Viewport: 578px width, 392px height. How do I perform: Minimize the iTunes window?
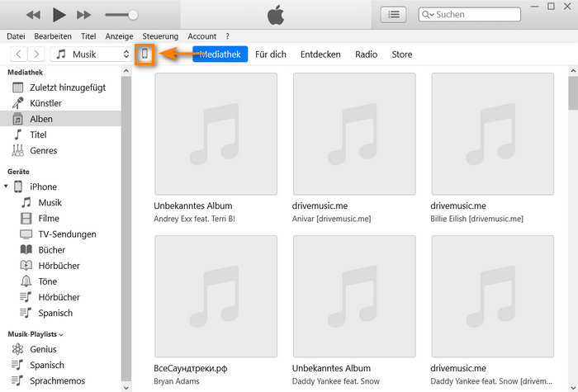534,7
